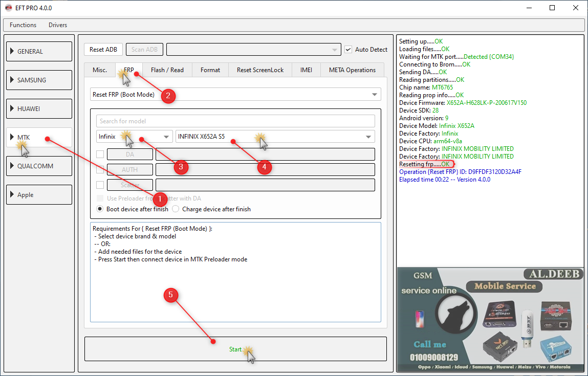Enable the DA file checkbox
This screenshot has height=376, width=588.
pos(100,154)
